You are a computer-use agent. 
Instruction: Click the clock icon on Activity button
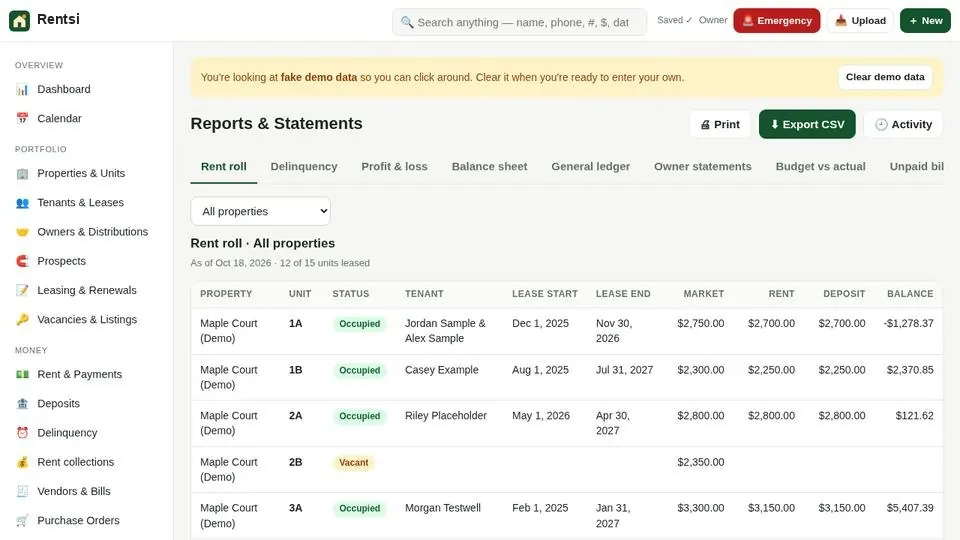click(881, 125)
